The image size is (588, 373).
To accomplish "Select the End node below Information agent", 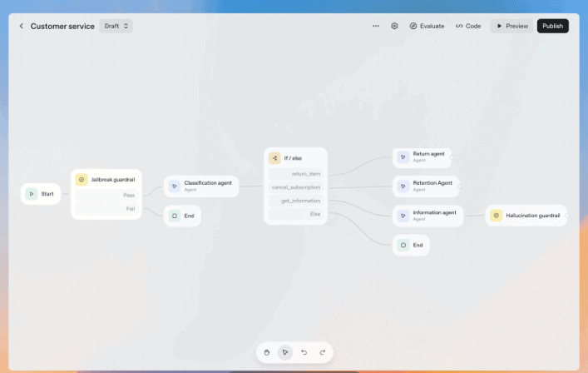I will coord(411,245).
